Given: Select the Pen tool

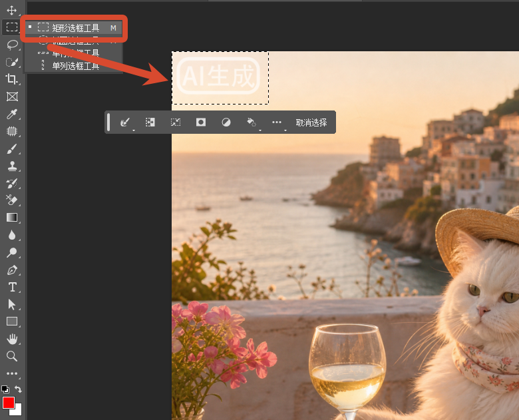Looking at the screenshot, I should point(12,270).
